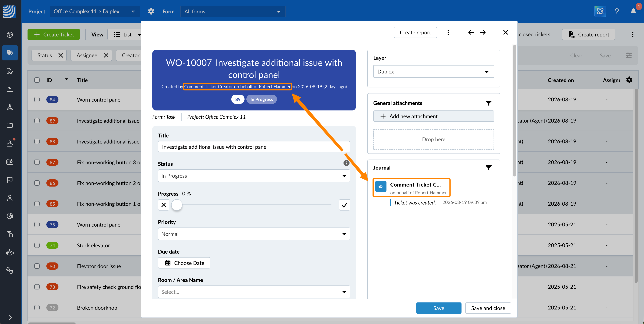
Task: Open the Project dropdown Office Complex 11
Action: [x=94, y=11]
